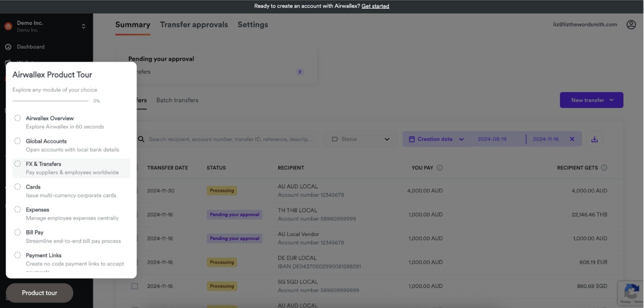644x308 pixels.
Task: Select the Cards tour step
Action: [x=71, y=191]
